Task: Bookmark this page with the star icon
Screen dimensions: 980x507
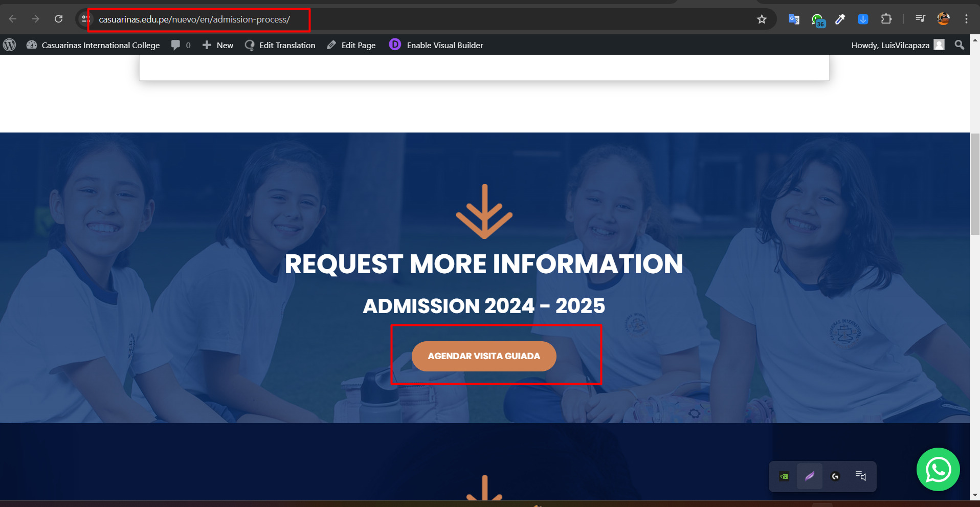Action: coord(762,19)
